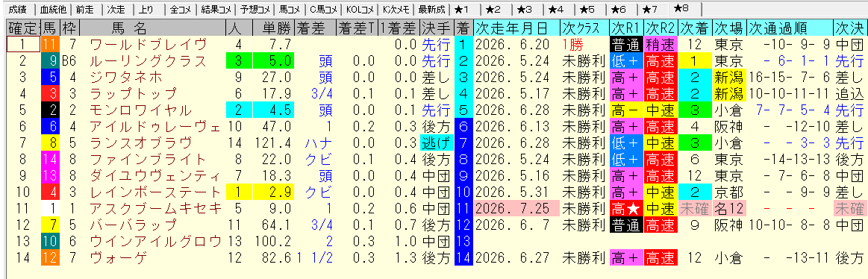Switch to the 上り tab
The height and width of the screenshot is (279, 868).
coord(147,9)
